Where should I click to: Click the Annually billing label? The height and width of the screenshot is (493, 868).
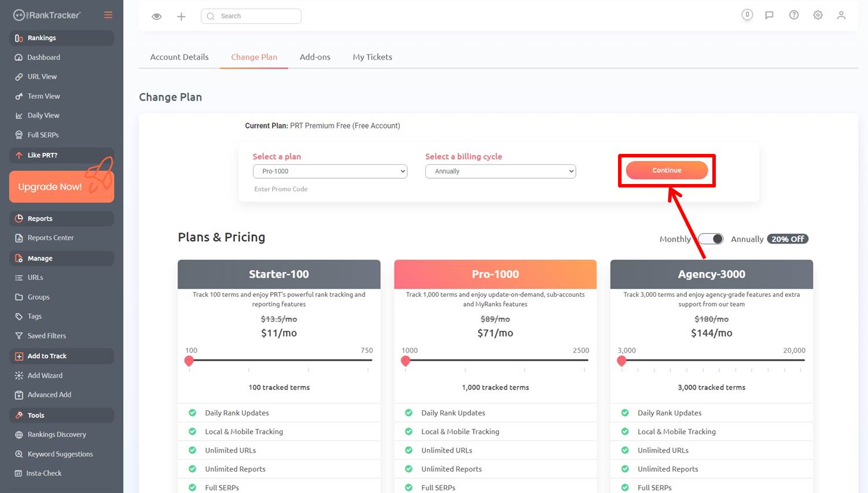747,239
